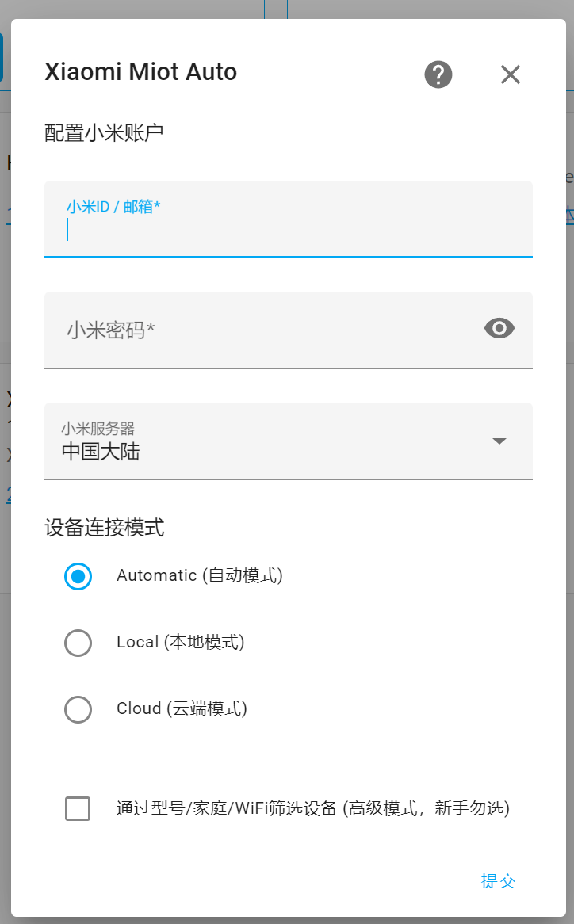Focus the 小米ID / 邮箱 input field
Viewport: 574px width, 924px height.
point(288,230)
